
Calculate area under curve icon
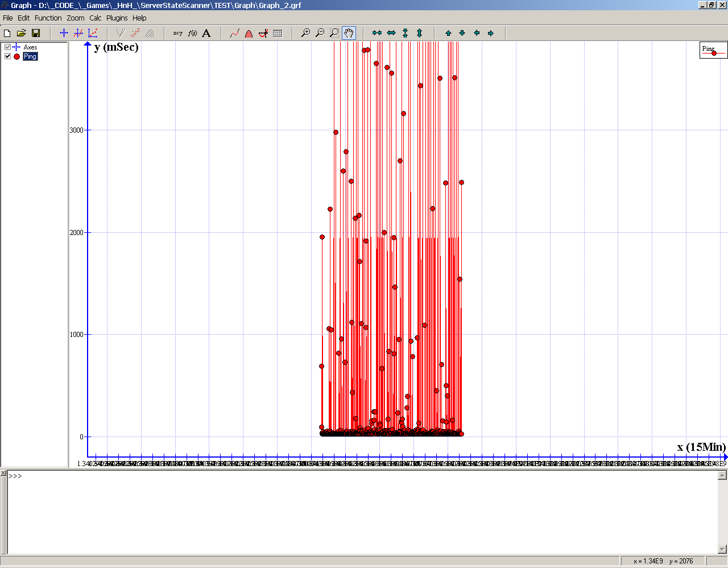click(249, 33)
